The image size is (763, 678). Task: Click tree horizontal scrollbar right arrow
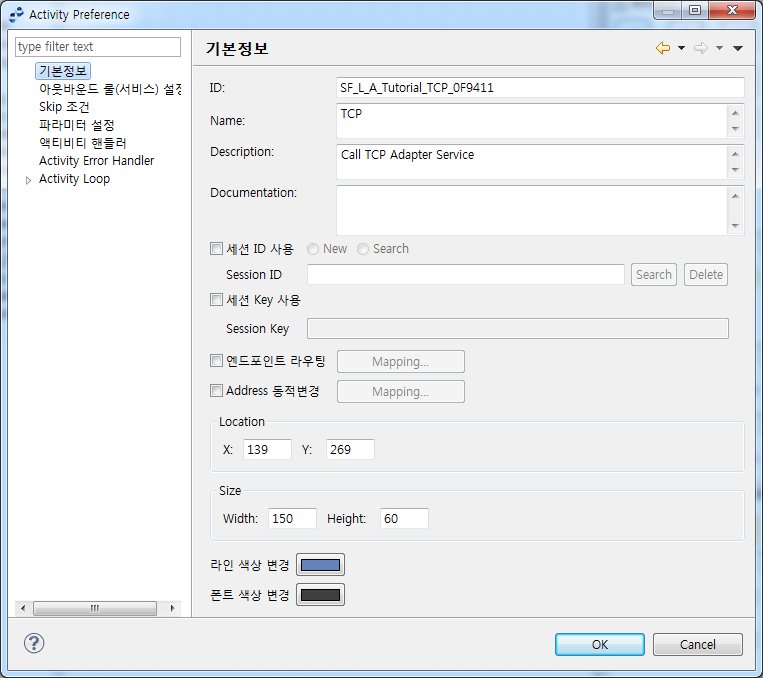click(172, 608)
